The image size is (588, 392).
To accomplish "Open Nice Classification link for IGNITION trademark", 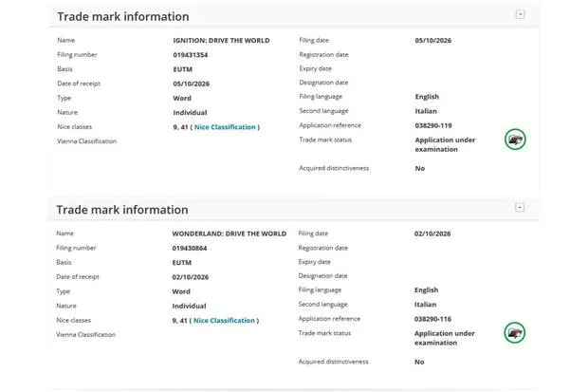I will click(225, 127).
